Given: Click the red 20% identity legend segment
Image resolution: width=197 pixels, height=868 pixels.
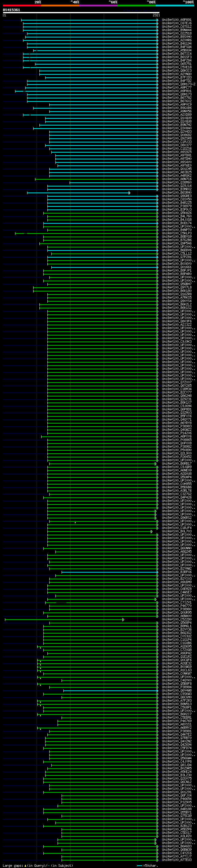Looking at the screenshot, I should click(22, 6).
